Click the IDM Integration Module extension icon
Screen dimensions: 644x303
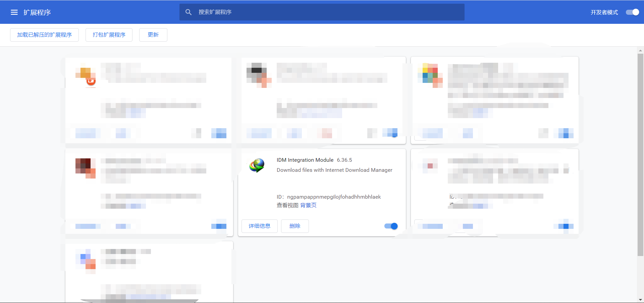click(x=257, y=165)
